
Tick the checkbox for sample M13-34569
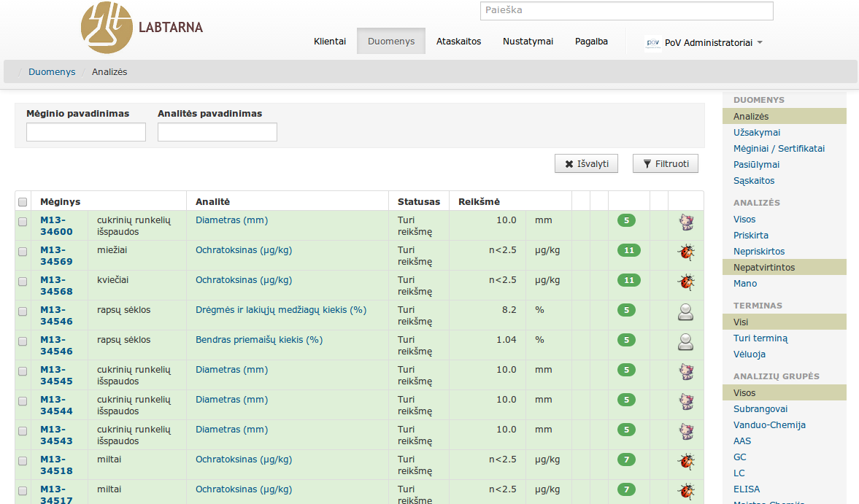coord(23,251)
